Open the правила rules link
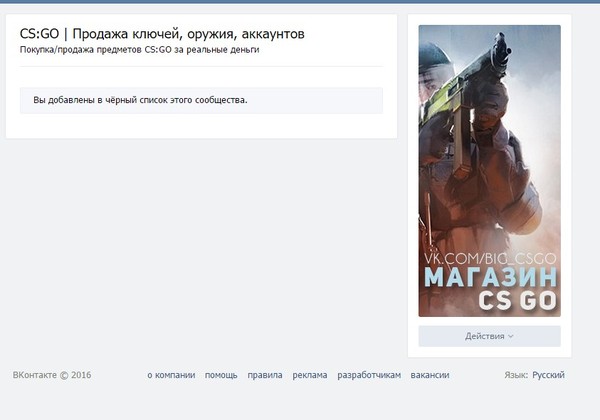 tap(265, 375)
